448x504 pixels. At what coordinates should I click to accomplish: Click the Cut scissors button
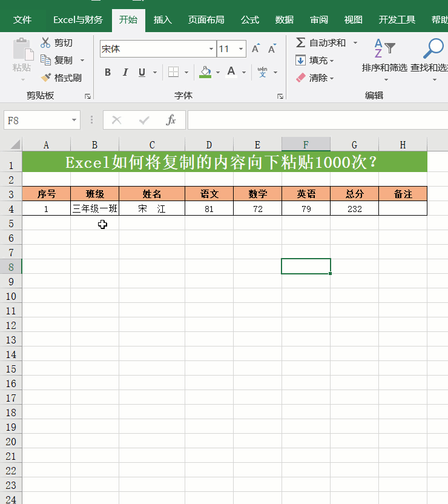57,42
